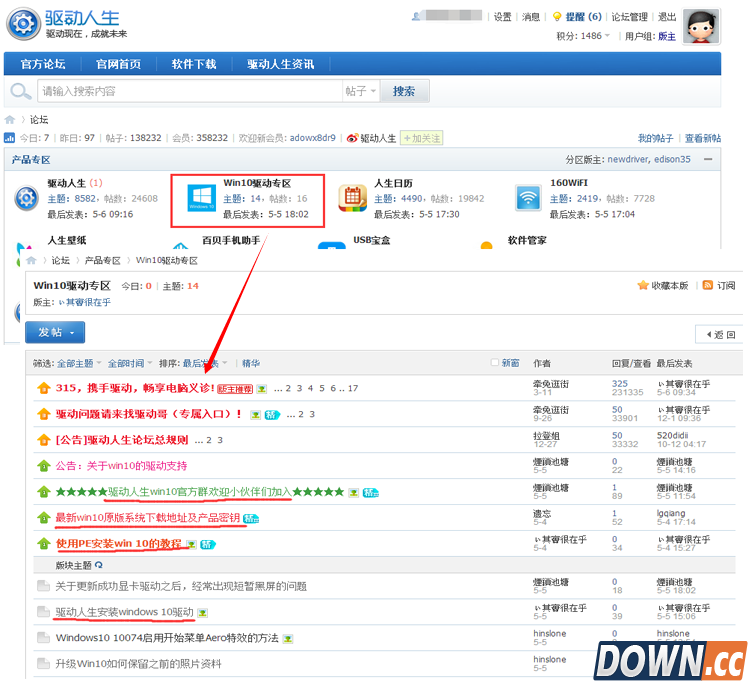Open 用户组 版主 link
The height and width of the screenshot is (686, 753).
(x=667, y=36)
